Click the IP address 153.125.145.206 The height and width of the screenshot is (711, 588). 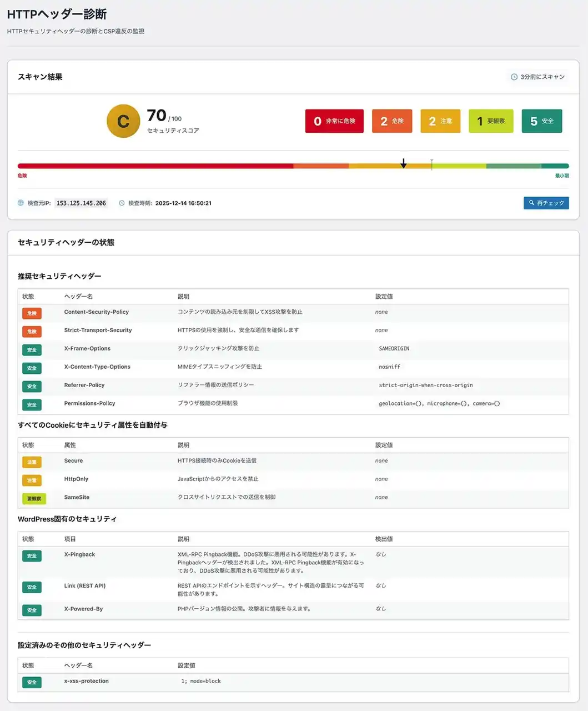coord(81,203)
